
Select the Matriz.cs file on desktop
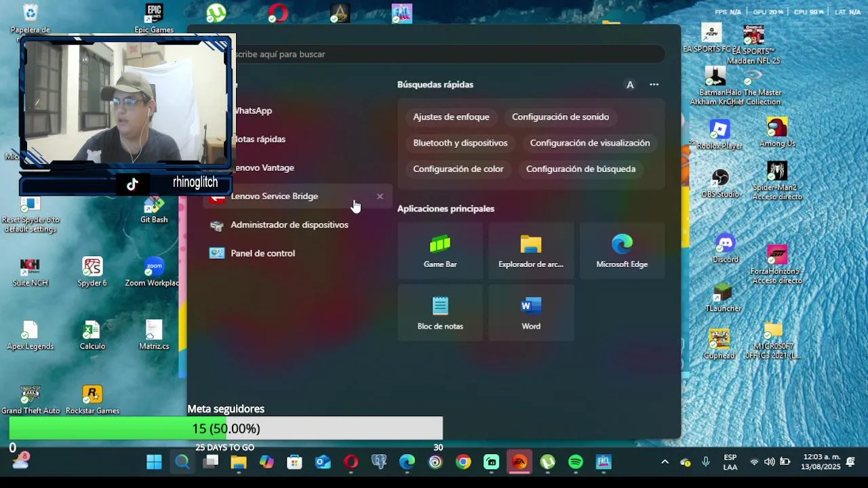click(x=154, y=335)
